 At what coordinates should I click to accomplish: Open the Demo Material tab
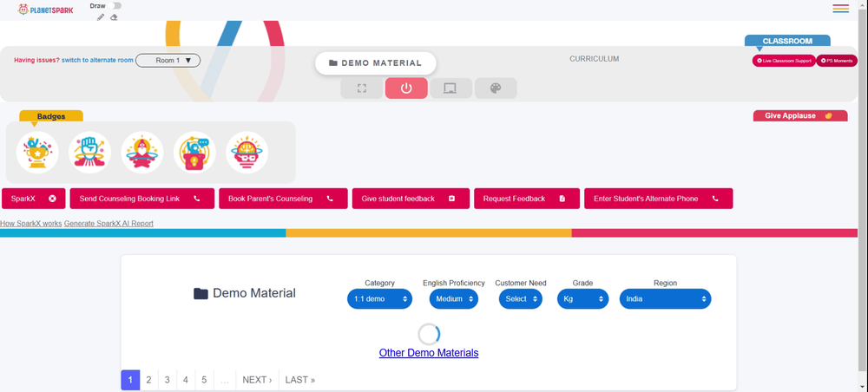point(375,63)
